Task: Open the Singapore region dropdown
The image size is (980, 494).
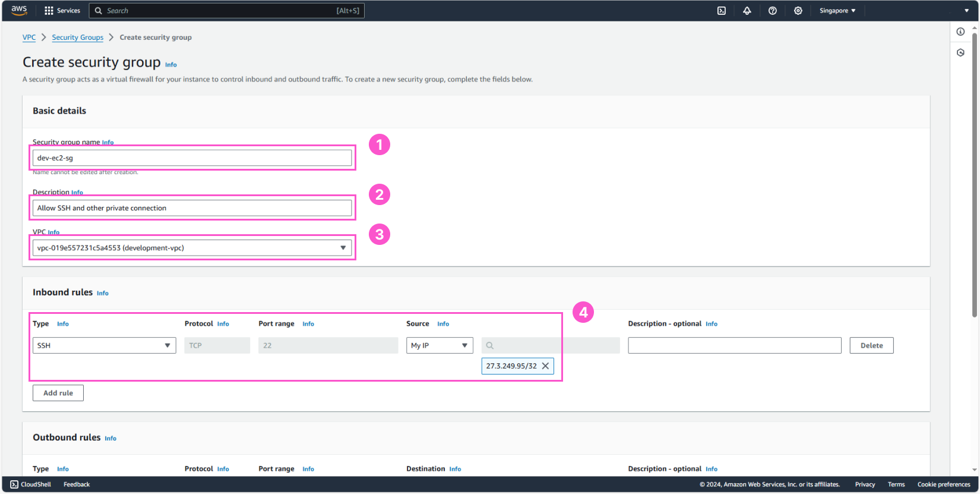Action: coord(837,11)
